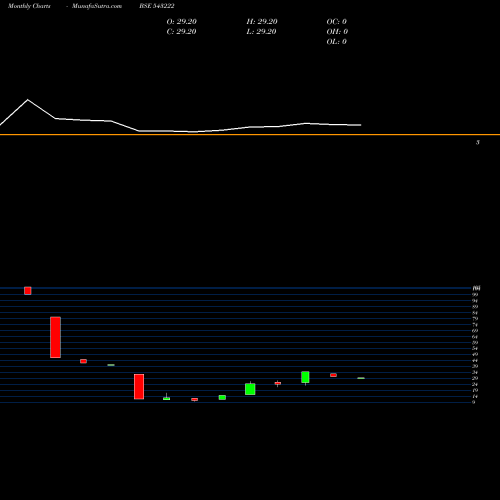The image size is (500, 500).
Task: Click the '79' price axis label
Action: pyautogui.click(x=475, y=319)
